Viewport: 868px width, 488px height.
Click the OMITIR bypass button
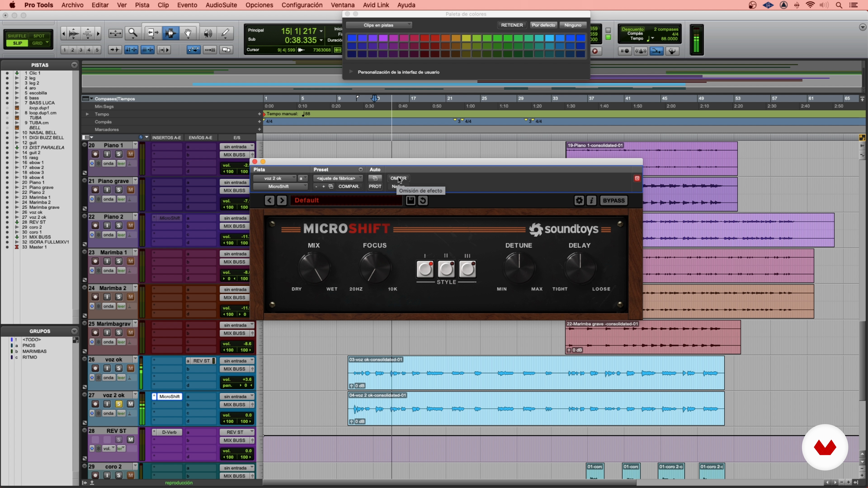(x=398, y=178)
